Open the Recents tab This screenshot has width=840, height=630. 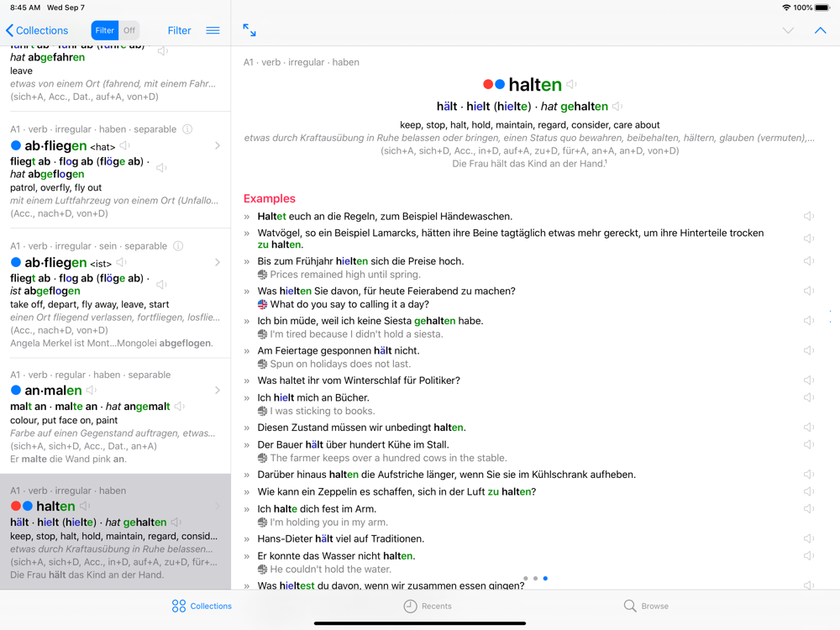[x=428, y=606]
